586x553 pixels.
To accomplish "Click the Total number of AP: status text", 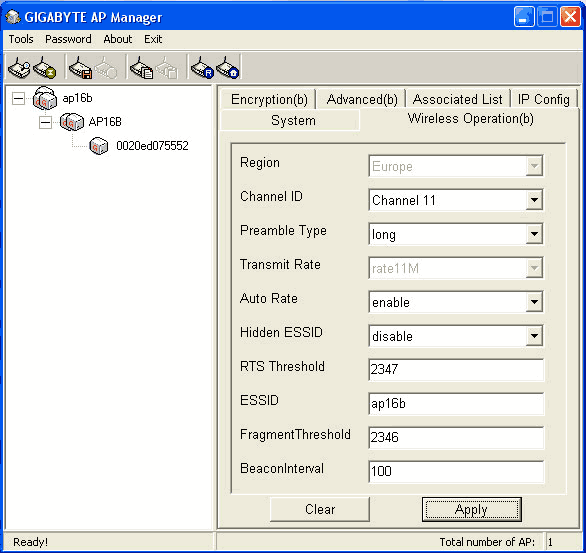I will tap(487, 542).
